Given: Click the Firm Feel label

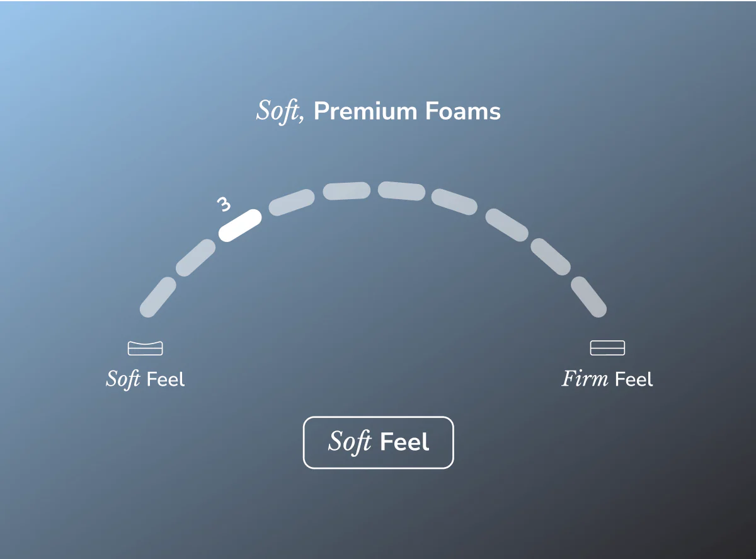Looking at the screenshot, I should click(x=607, y=379).
